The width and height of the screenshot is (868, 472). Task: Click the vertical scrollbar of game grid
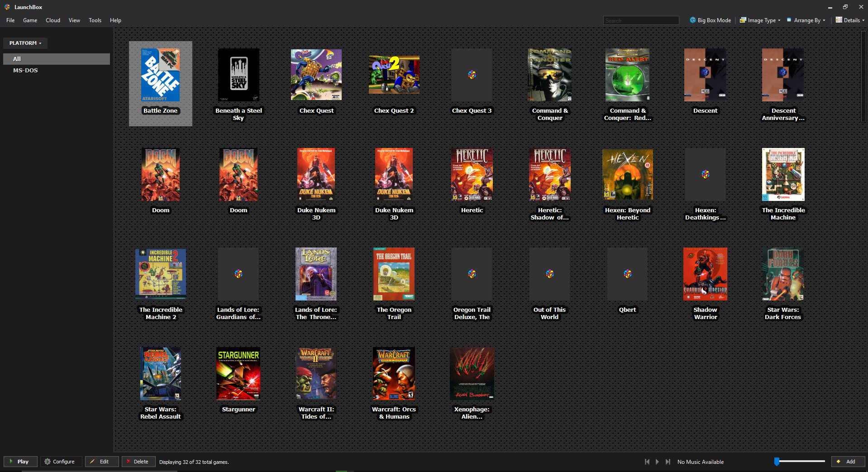click(863, 77)
